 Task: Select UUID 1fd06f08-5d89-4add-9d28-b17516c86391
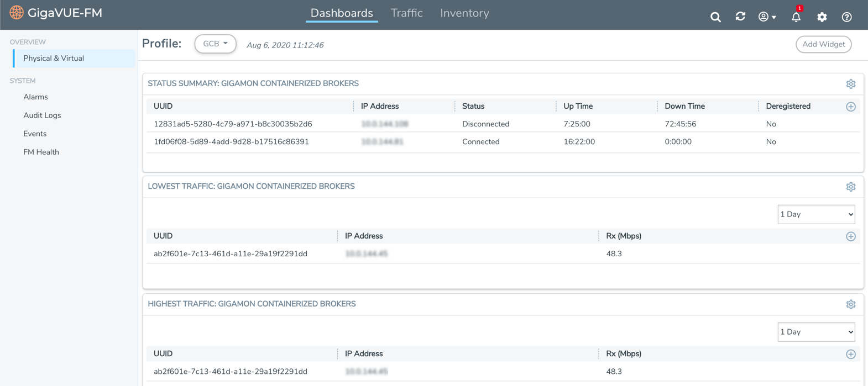tap(231, 141)
